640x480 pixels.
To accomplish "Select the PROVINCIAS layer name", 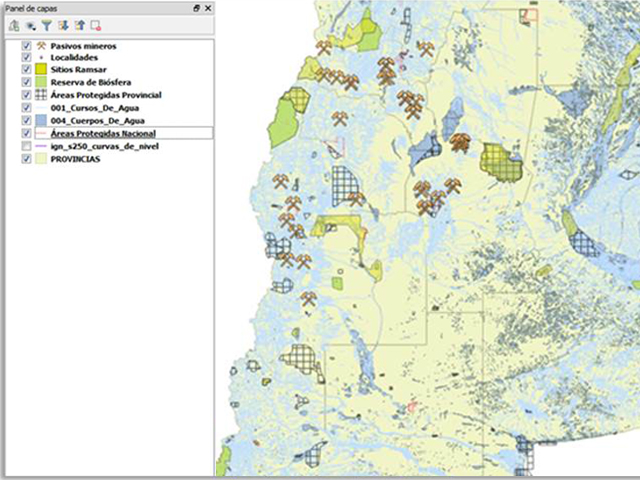I will coord(75,159).
